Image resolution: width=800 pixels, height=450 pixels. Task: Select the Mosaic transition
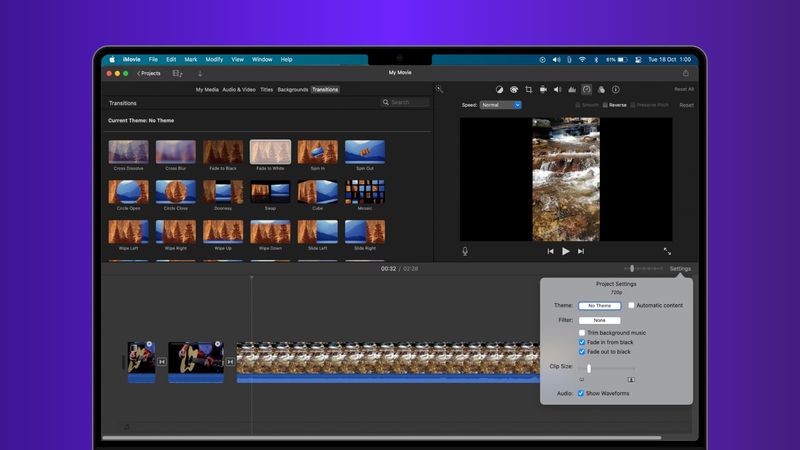(x=365, y=192)
